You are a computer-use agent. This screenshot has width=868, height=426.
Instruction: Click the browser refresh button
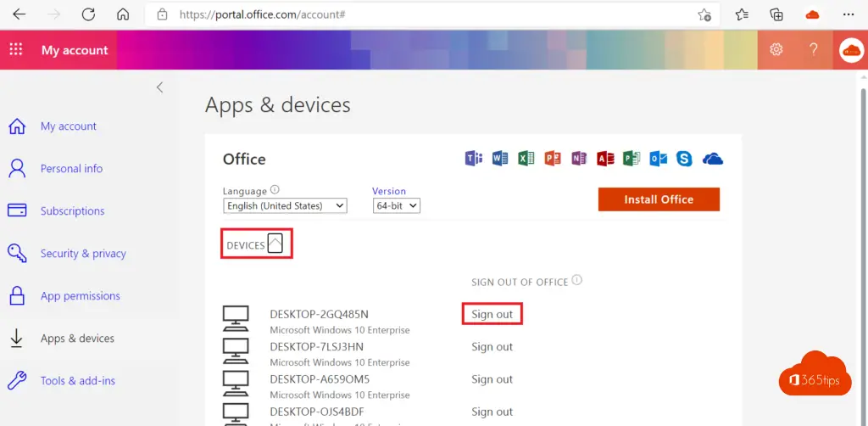tap(88, 14)
